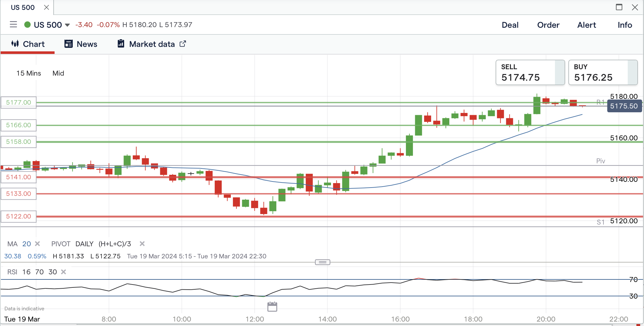Click the pivot formula (H+L+C)/3
The height and width of the screenshot is (326, 644).
click(115, 244)
